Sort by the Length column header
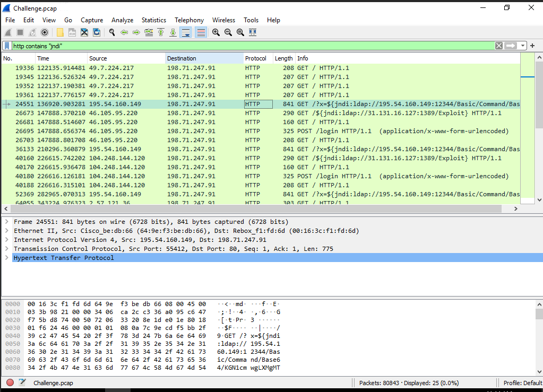Image resolution: width=543 pixels, height=392 pixels. [x=284, y=58]
